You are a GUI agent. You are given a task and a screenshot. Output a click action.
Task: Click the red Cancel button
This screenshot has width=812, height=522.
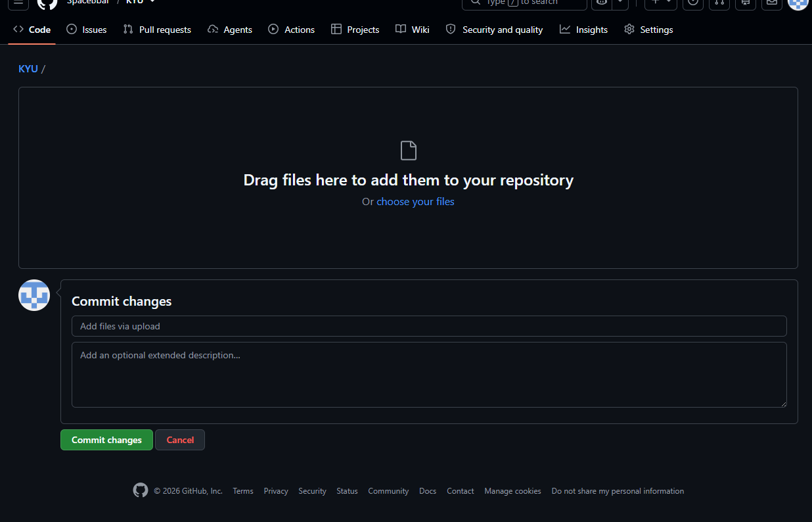[x=180, y=440]
